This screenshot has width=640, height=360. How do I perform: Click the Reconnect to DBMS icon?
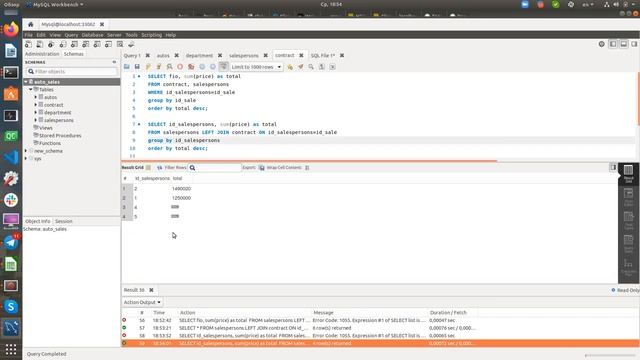pos(131,44)
